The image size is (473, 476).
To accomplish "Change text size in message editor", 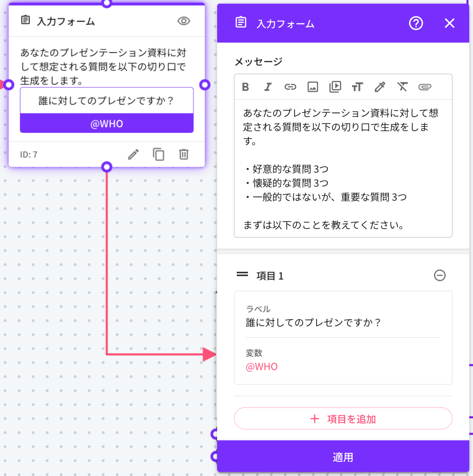I will (x=357, y=87).
